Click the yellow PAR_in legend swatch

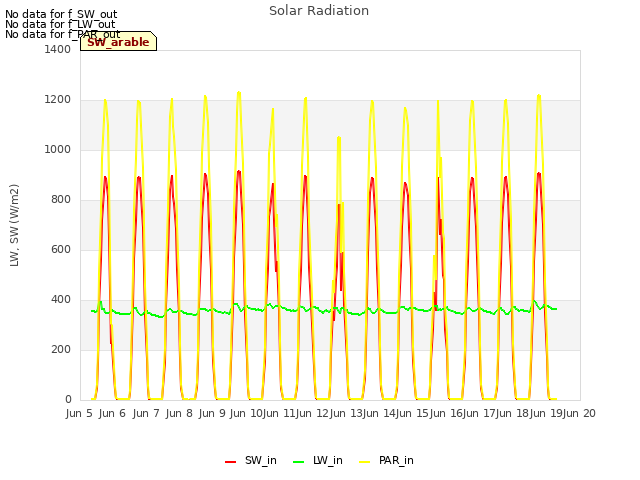(364, 462)
